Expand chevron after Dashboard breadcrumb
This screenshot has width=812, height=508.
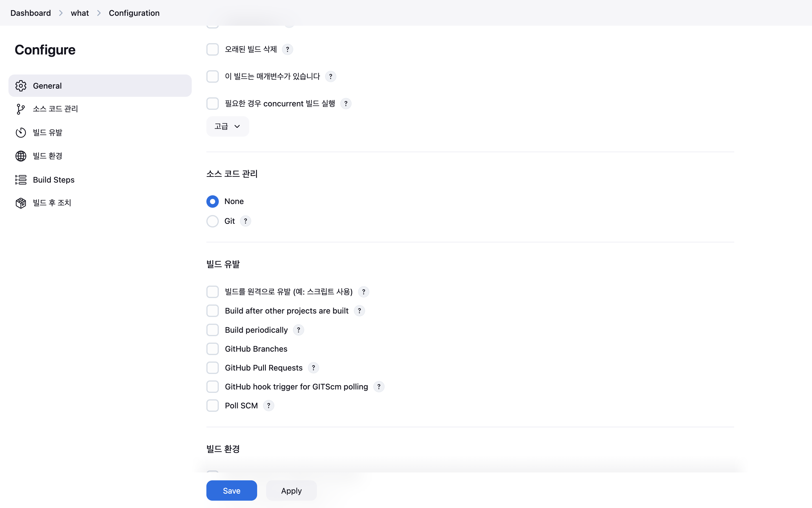tap(61, 13)
